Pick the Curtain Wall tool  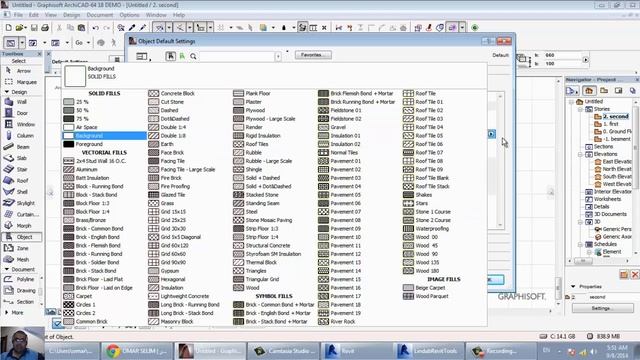[x=22, y=214]
